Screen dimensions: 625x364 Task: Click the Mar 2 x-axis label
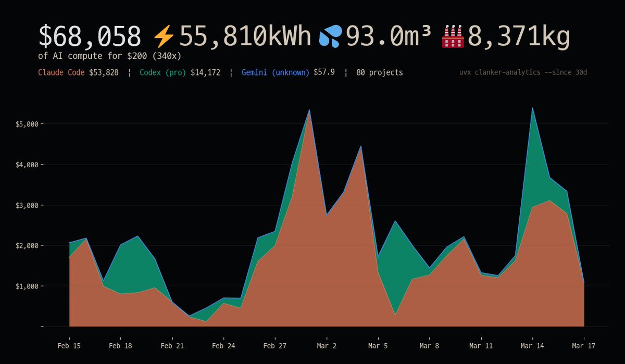pos(327,345)
